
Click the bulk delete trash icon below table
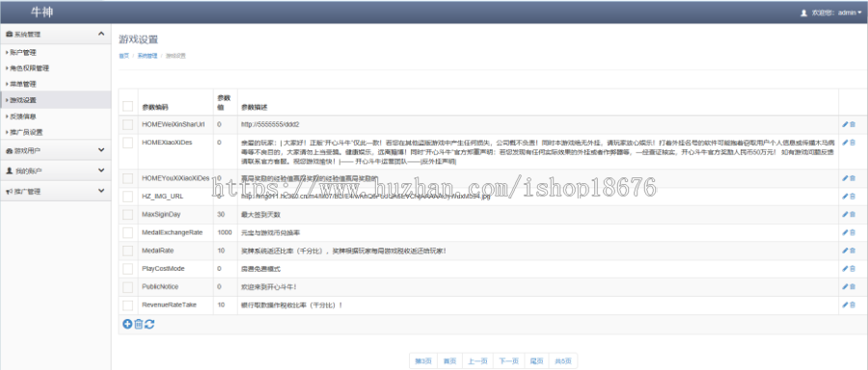(138, 324)
